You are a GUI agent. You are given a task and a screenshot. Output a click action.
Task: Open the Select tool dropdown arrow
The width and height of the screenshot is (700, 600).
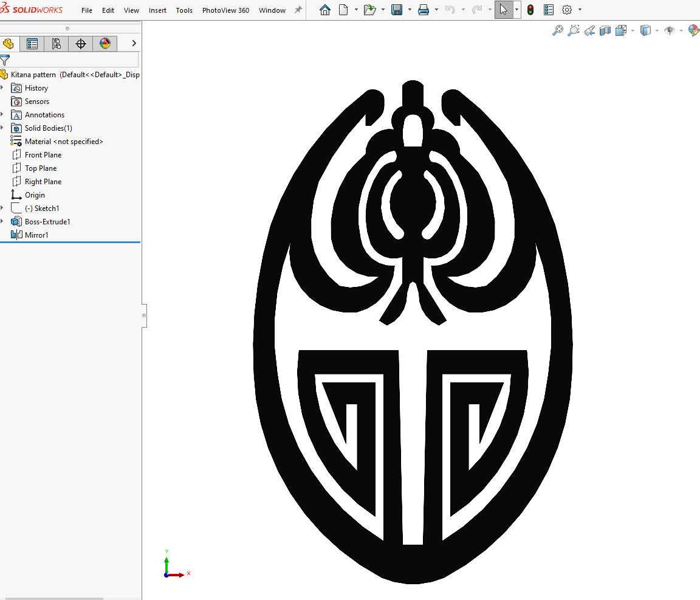click(516, 10)
